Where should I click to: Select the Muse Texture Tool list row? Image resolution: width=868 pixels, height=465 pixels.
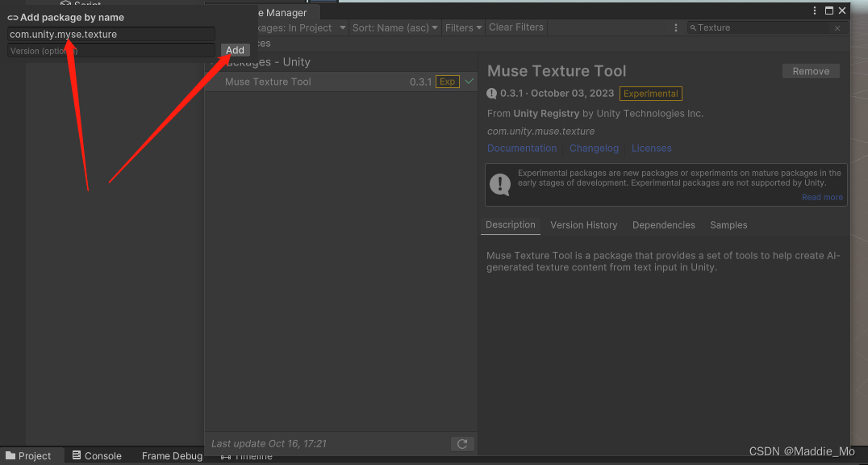point(341,82)
